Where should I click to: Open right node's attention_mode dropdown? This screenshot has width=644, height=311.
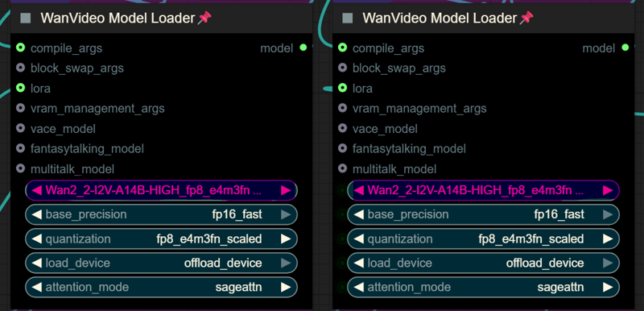tap(483, 287)
